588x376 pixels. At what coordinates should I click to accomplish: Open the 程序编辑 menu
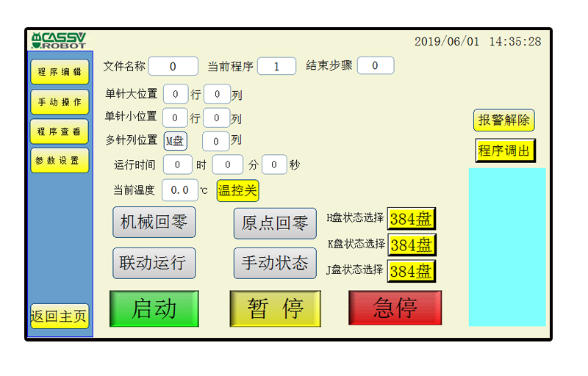[60, 72]
